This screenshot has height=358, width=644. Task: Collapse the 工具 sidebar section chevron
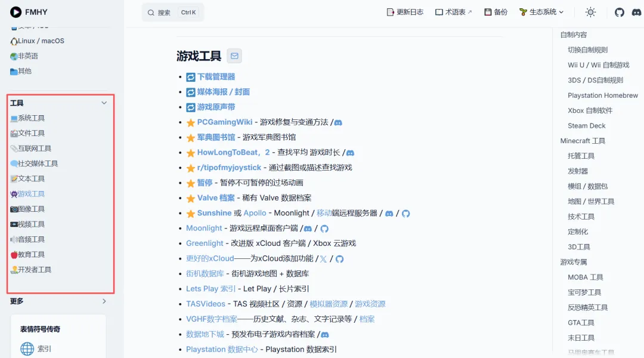tap(104, 103)
